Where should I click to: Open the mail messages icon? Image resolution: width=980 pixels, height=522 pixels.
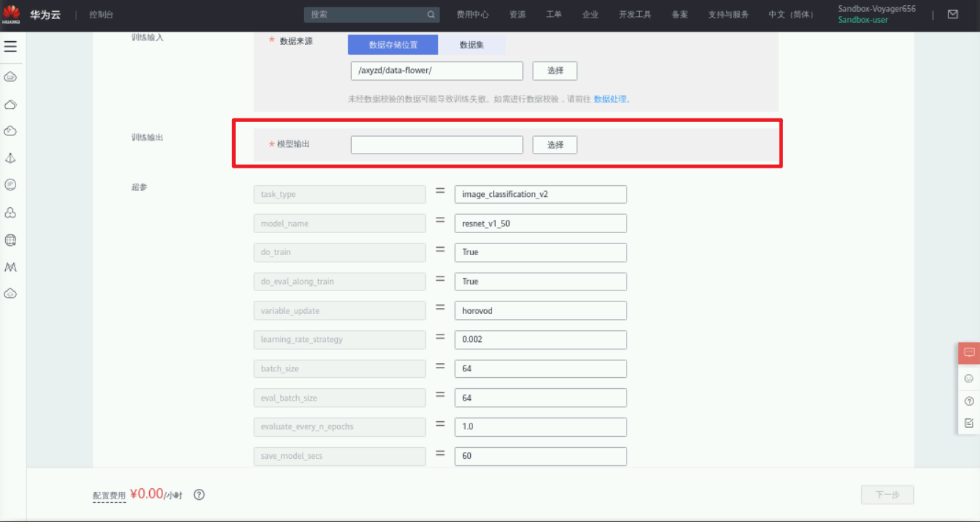coord(953,14)
